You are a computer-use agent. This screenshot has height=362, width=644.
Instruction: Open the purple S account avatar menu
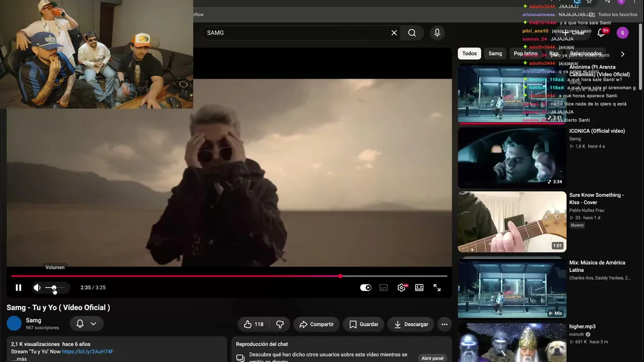point(622,33)
